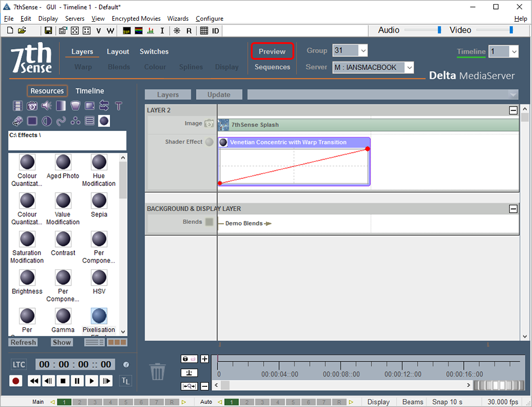
Task: Toggle the Shader Effect track enable circle
Action: tap(209, 142)
